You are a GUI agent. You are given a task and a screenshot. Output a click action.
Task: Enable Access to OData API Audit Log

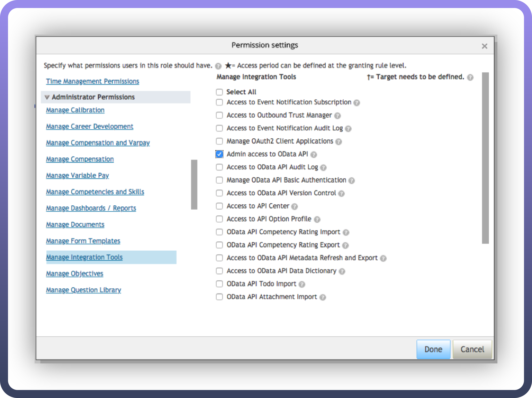219,167
